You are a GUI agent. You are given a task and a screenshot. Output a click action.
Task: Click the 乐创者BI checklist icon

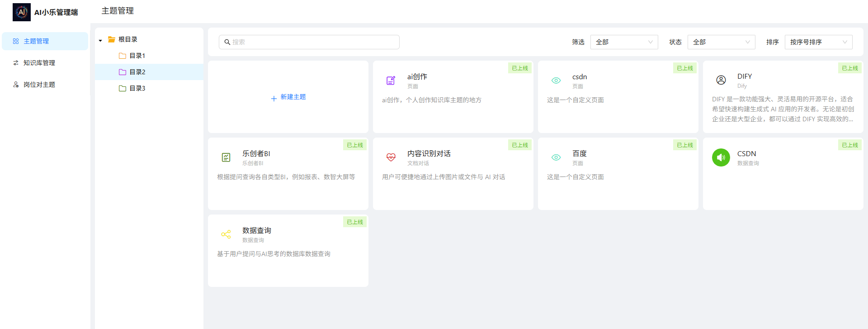pyautogui.click(x=226, y=157)
